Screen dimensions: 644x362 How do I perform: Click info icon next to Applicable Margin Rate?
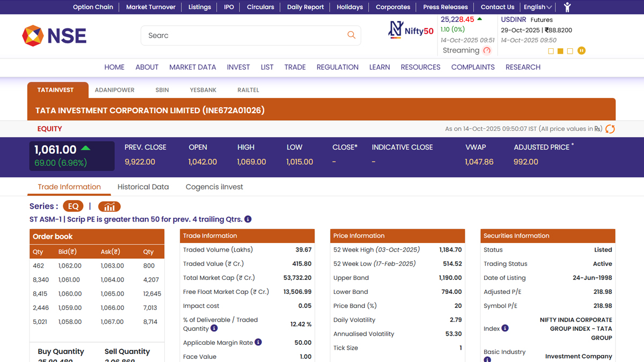click(258, 342)
